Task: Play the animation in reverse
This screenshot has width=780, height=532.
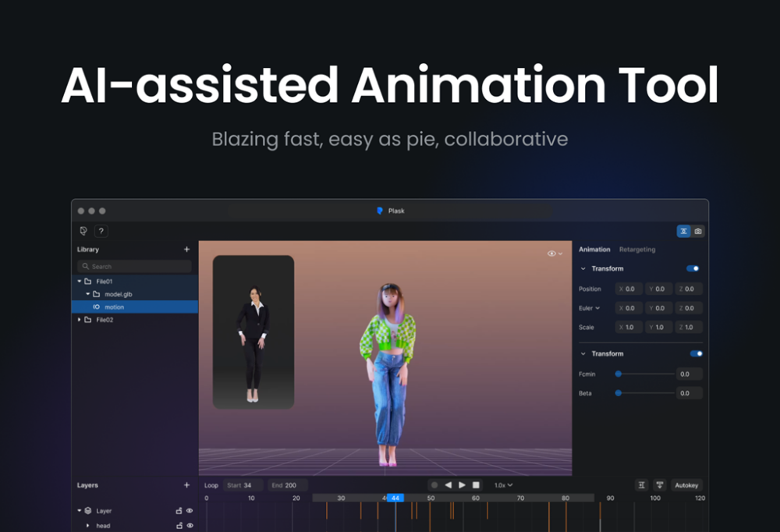Action: tap(448, 484)
